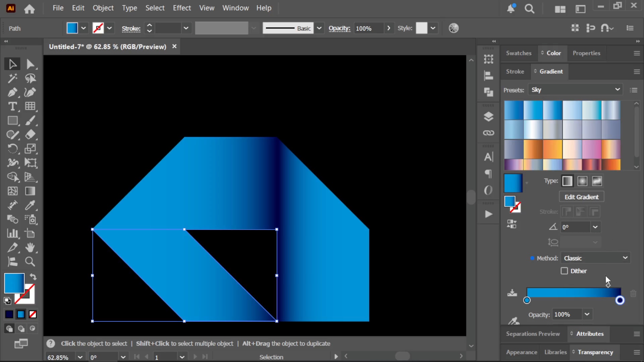The height and width of the screenshot is (362, 644).
Task: Open the Appearance panel tab
Action: (x=522, y=352)
